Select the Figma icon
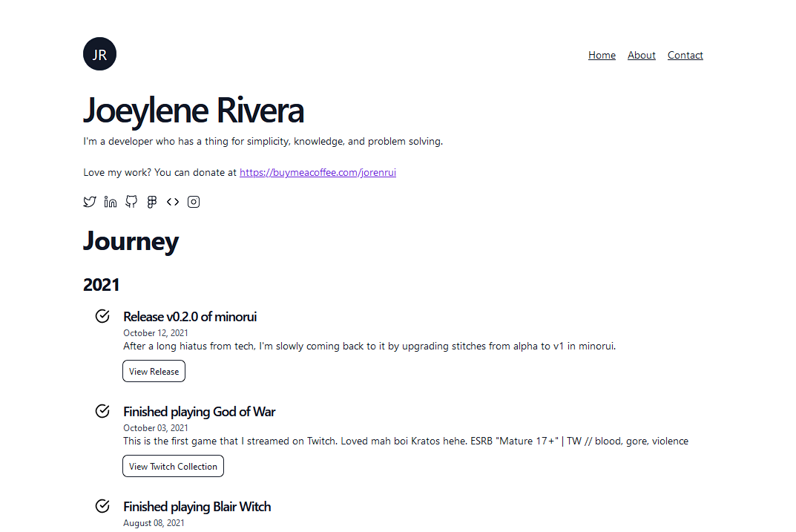 pos(152,201)
